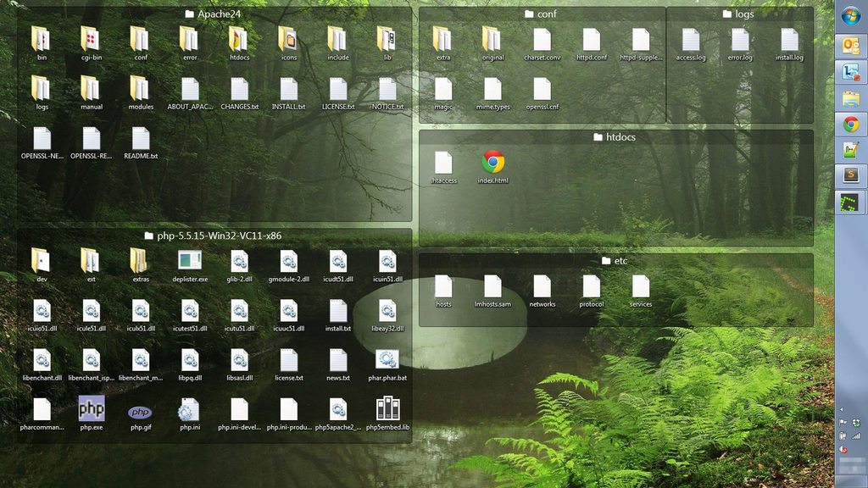The height and width of the screenshot is (488, 868).
Task: Select the CHANGES.txt file
Action: [239, 93]
